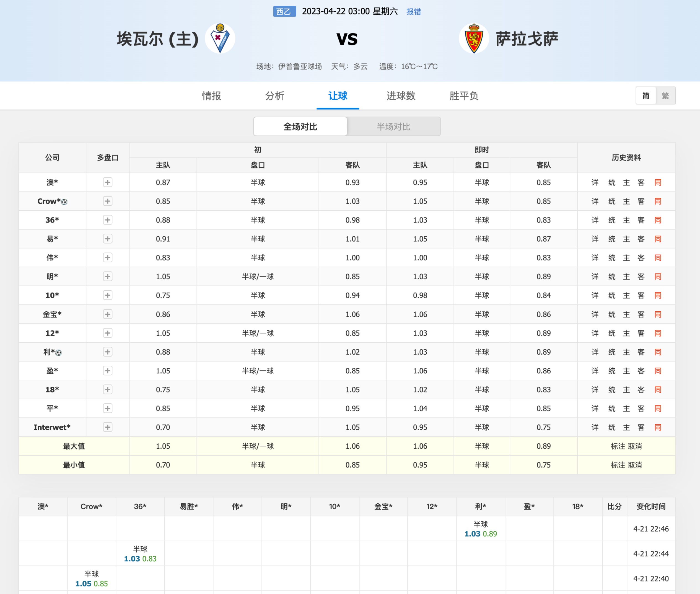This screenshot has width=700, height=594.
Task: Click the 历史资料 column header
Action: tap(626, 157)
